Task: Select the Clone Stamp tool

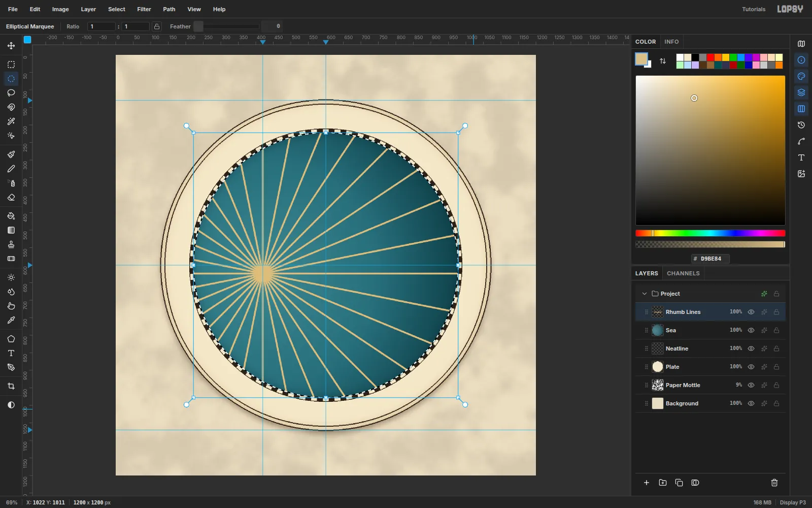Action: [11, 244]
